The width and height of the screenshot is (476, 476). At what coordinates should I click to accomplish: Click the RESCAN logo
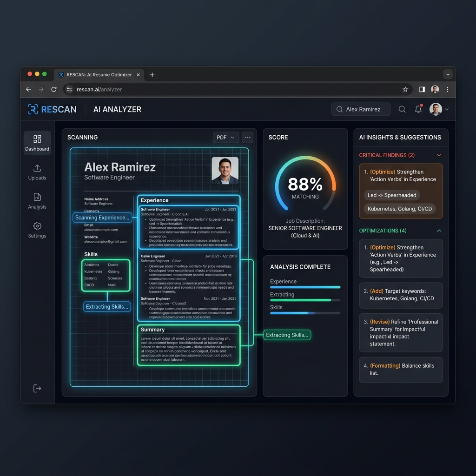(x=52, y=109)
